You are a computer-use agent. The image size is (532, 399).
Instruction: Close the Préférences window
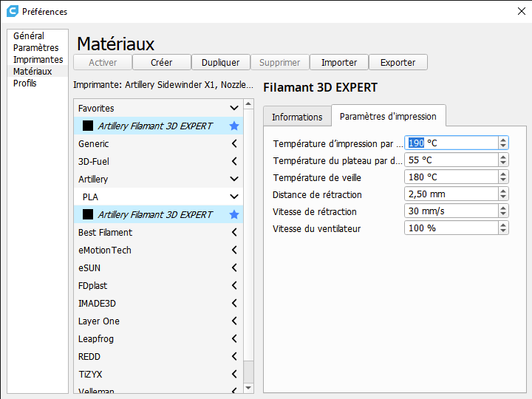pyautogui.click(x=522, y=11)
